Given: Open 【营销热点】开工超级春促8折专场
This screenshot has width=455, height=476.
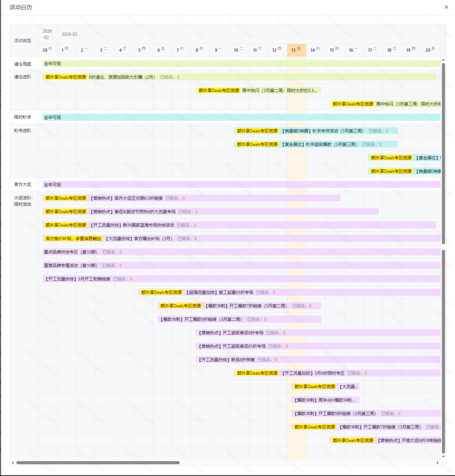Looking at the screenshot, I should 318,333.
